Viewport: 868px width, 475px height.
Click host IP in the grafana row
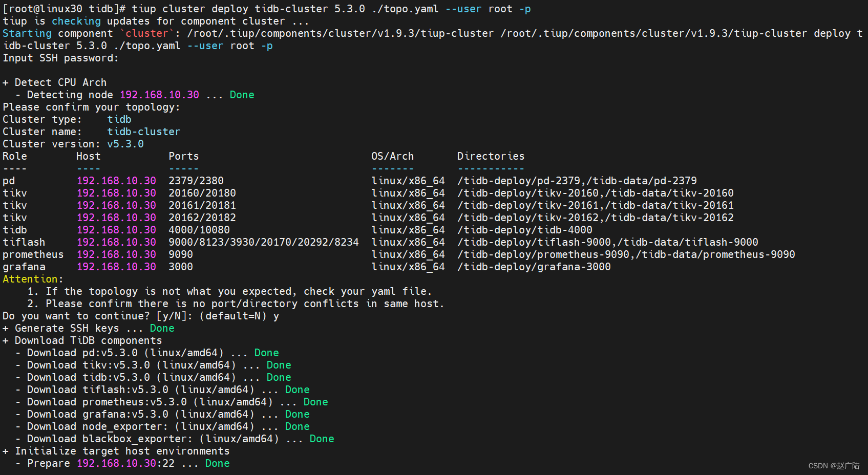pyautogui.click(x=116, y=267)
